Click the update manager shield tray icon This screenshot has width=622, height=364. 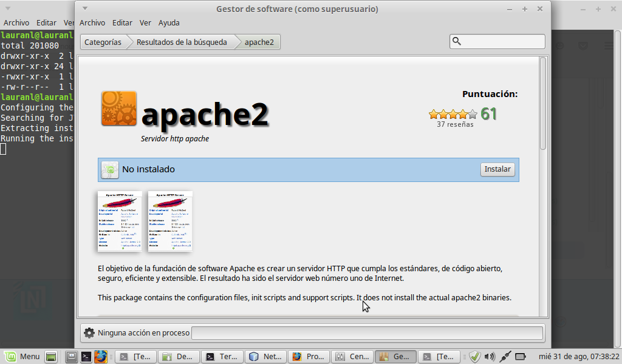point(475,357)
